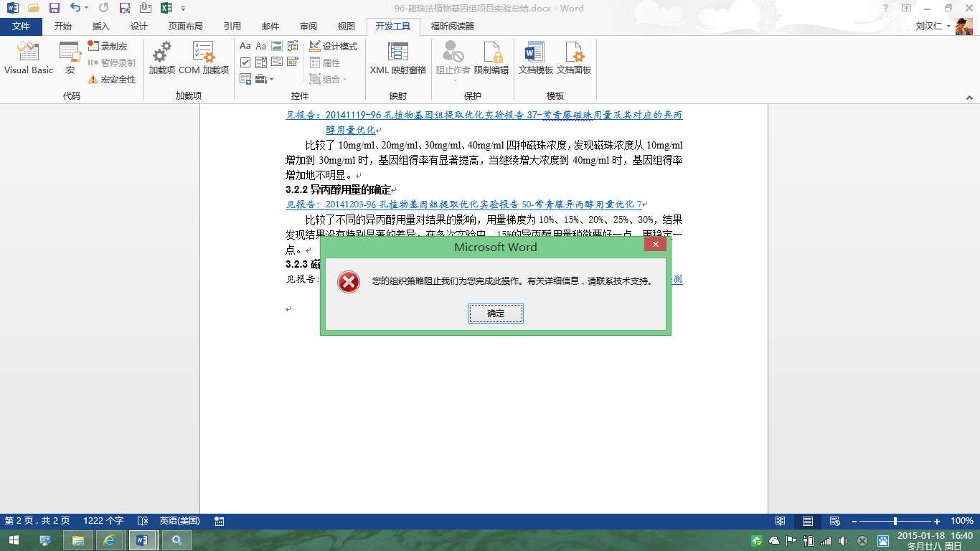Insert a check box content control
The width and height of the screenshot is (980, 551).
click(245, 62)
